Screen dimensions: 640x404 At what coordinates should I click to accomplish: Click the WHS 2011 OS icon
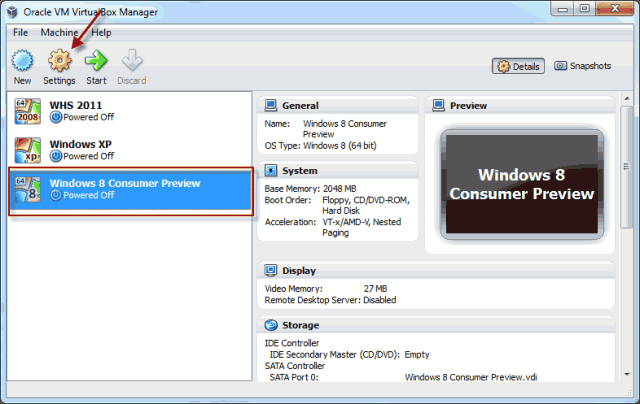(x=28, y=111)
